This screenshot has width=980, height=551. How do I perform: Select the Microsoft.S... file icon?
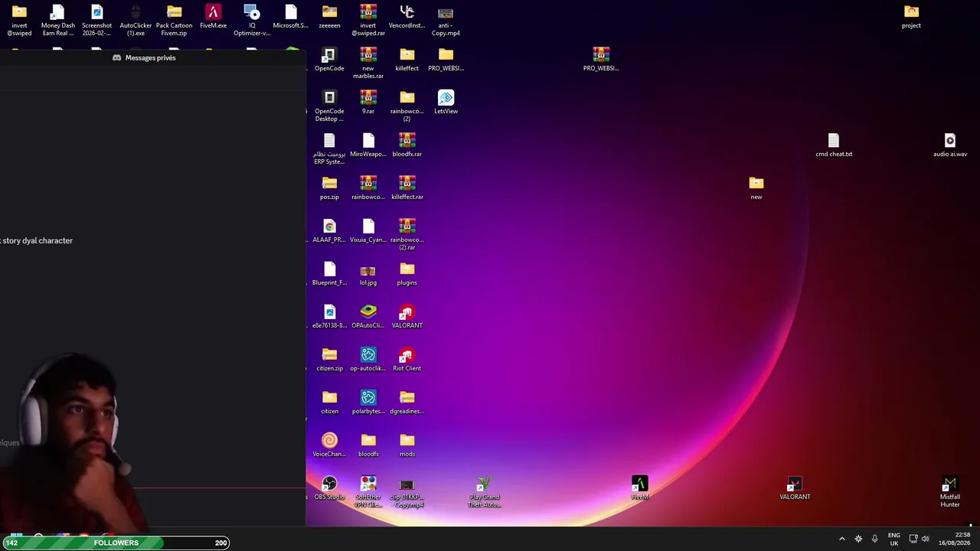pos(290,17)
